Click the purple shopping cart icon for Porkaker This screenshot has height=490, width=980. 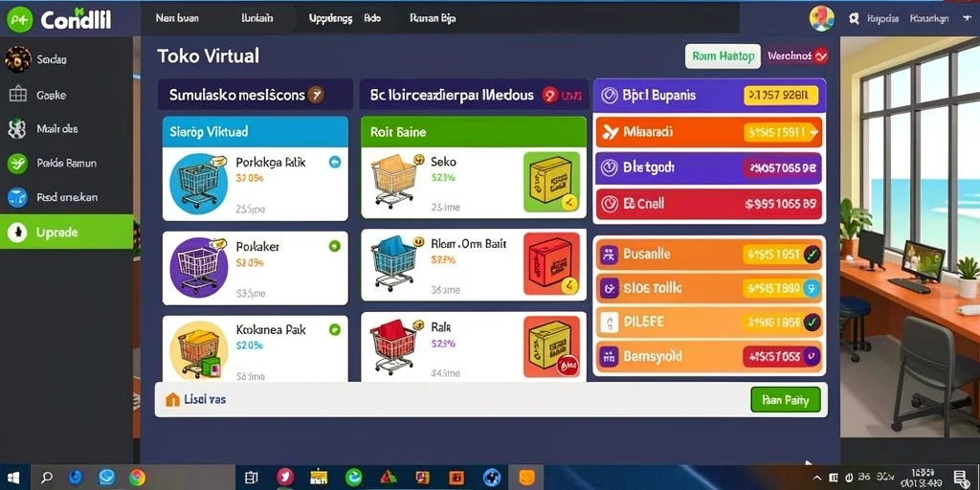tap(198, 266)
